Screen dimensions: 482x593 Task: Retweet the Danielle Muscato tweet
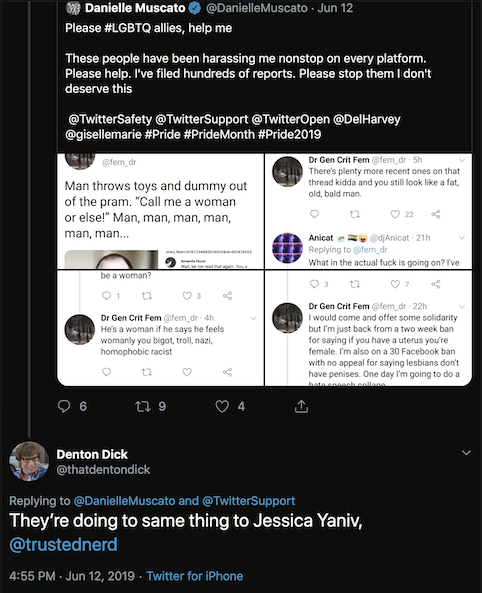click(143, 407)
